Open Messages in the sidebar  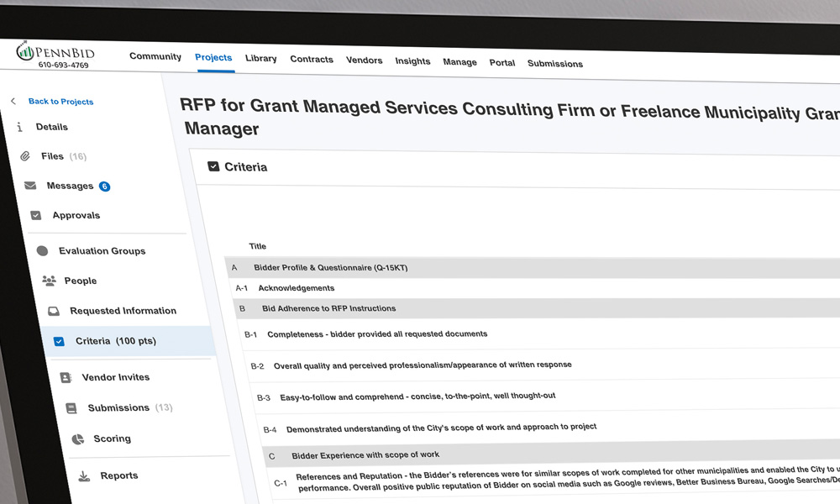70,186
